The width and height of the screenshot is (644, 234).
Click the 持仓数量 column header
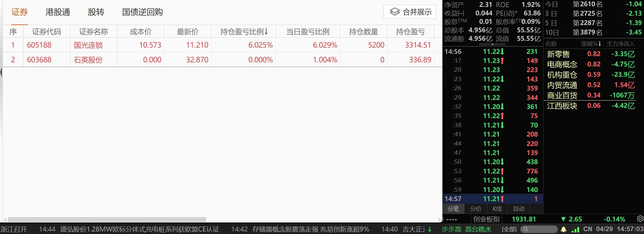coord(364,32)
